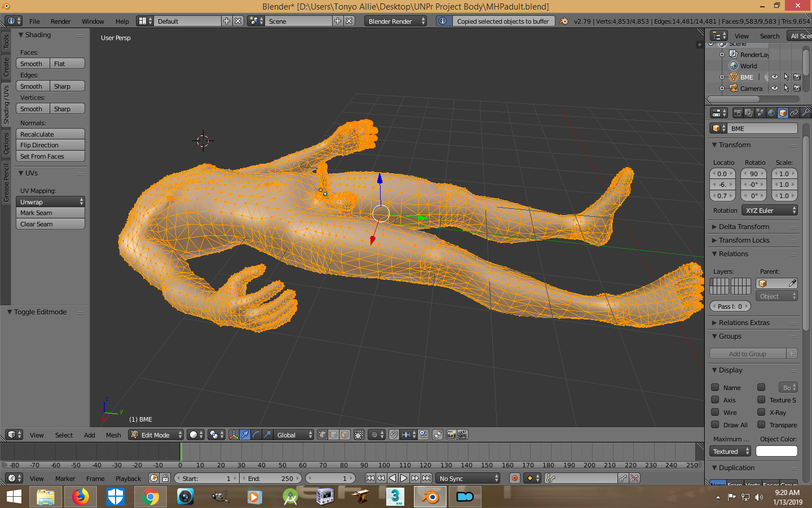This screenshot has width=812, height=508.
Task: Expand the Transform Locks panel
Action: point(743,240)
